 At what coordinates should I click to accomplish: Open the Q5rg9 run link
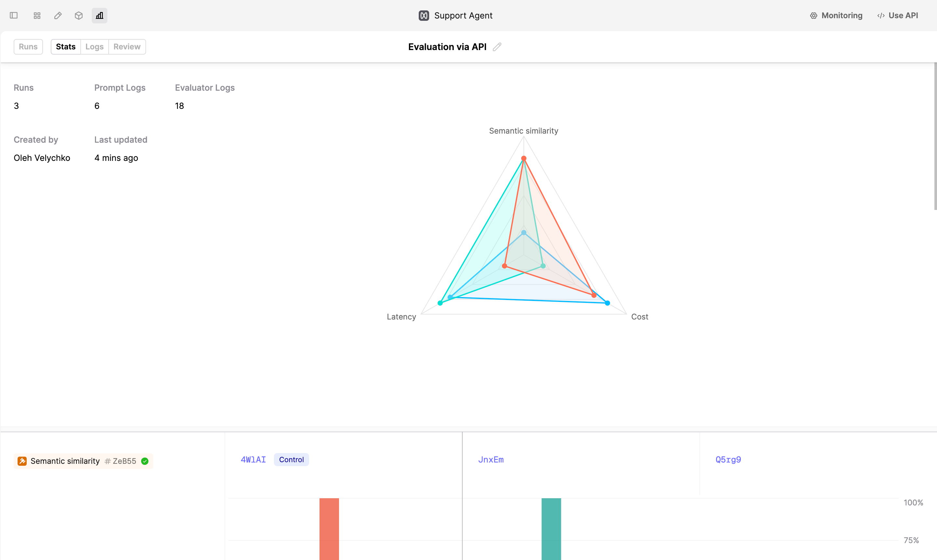coord(728,459)
